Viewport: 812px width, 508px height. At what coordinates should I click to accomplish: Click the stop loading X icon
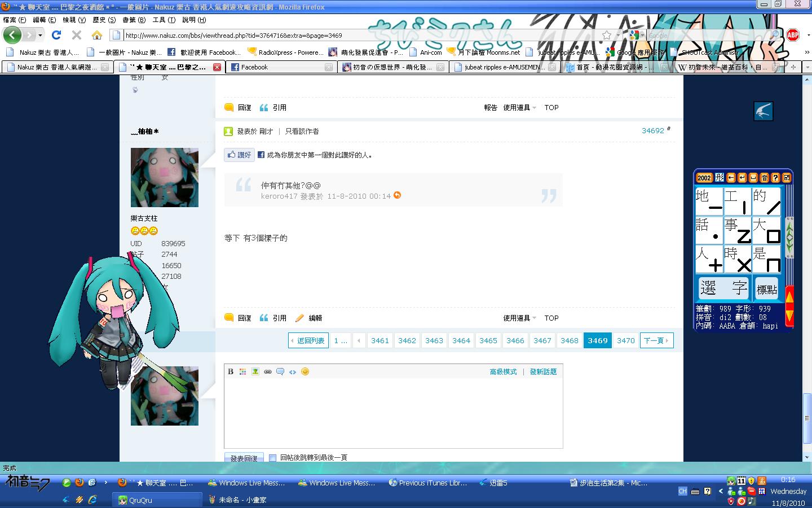[77, 35]
